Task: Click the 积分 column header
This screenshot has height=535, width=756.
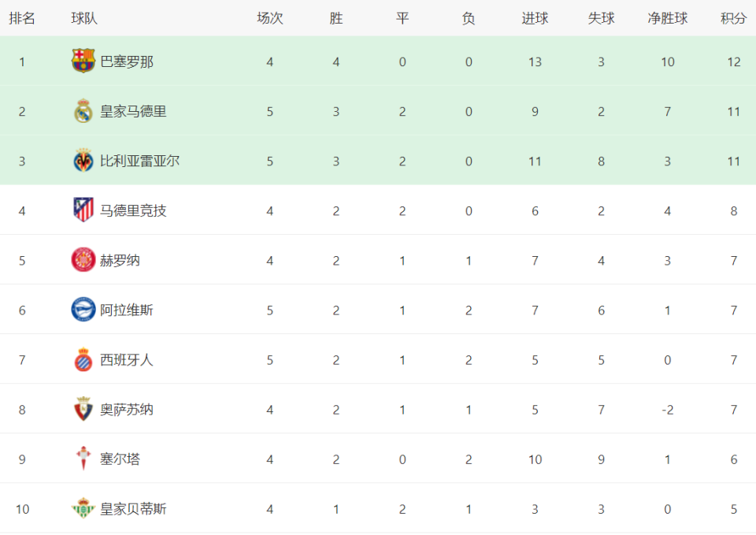Action: point(733,18)
